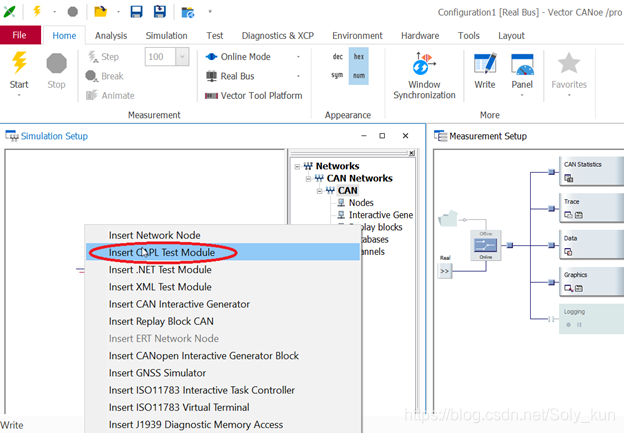
Task: Click the quick-access stop circle icon
Action: click(x=72, y=12)
